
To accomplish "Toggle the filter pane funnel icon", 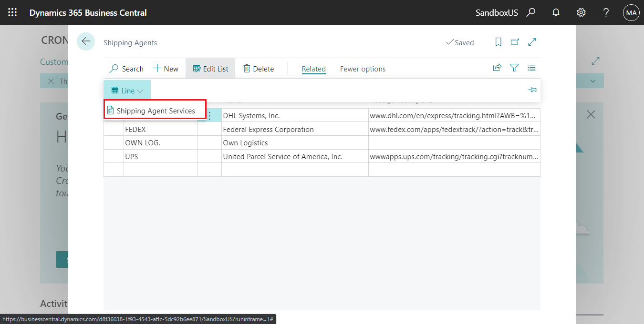I will click(514, 68).
